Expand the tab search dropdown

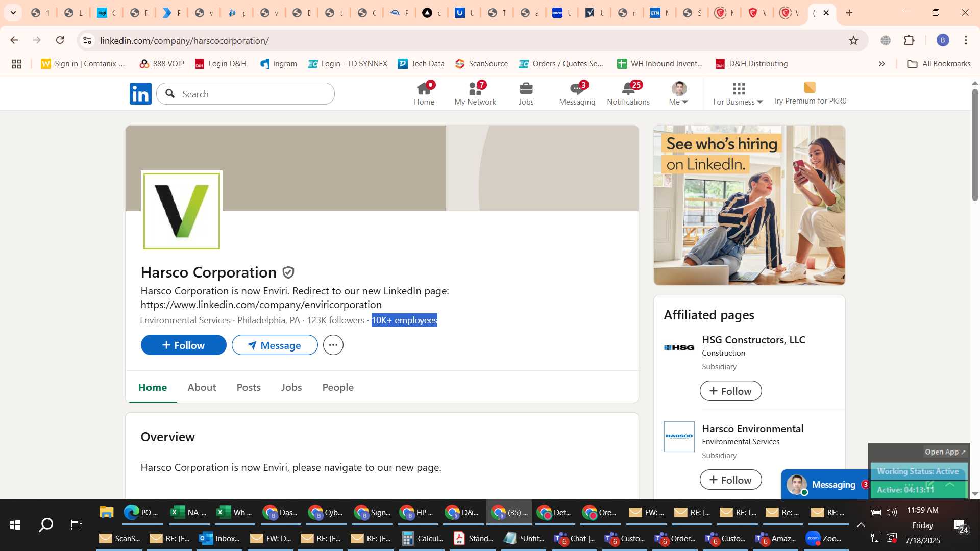(x=13, y=13)
